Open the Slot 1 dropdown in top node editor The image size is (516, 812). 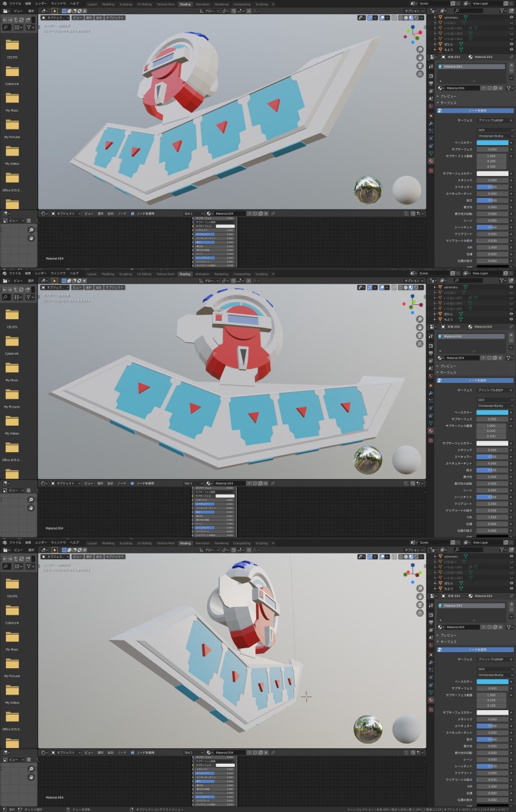pos(193,213)
